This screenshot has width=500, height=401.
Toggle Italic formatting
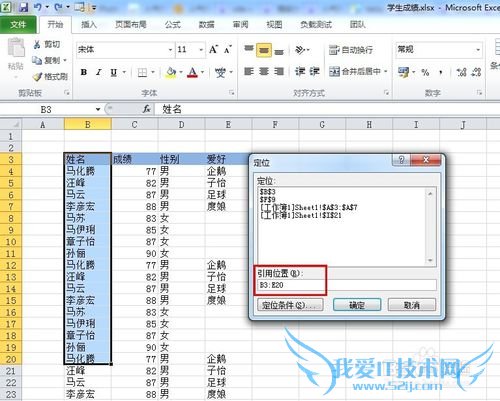click(x=99, y=72)
